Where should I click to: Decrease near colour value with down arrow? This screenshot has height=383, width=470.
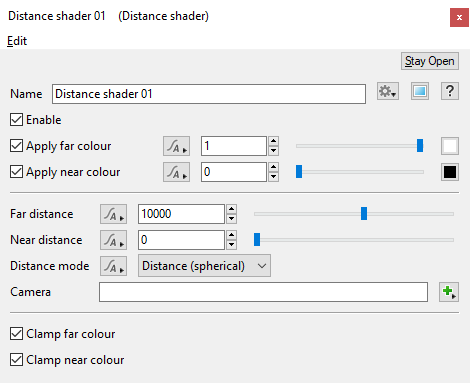tap(273, 177)
